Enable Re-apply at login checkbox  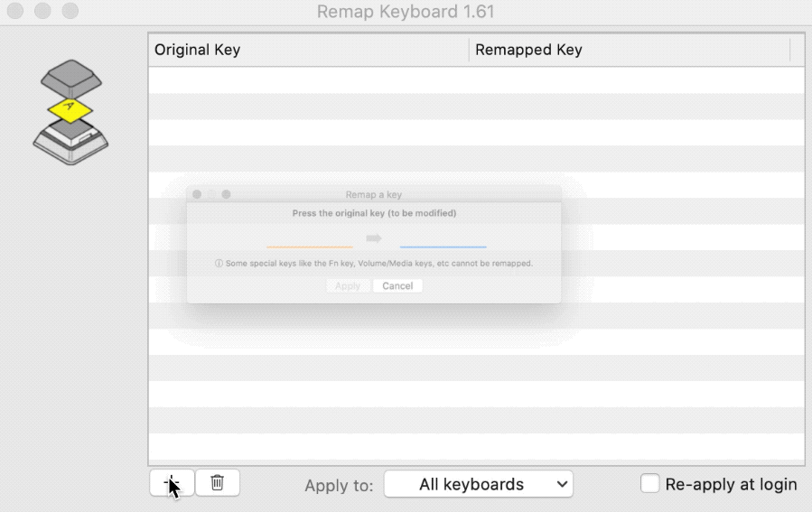click(x=650, y=483)
